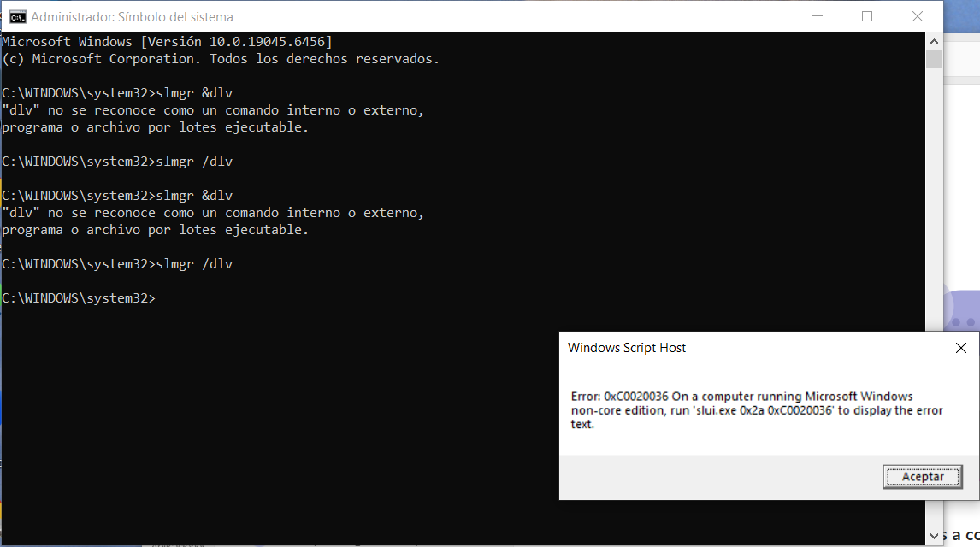Click the scrollbar up arrow in the console
This screenshot has height=547, width=980.
(x=934, y=41)
